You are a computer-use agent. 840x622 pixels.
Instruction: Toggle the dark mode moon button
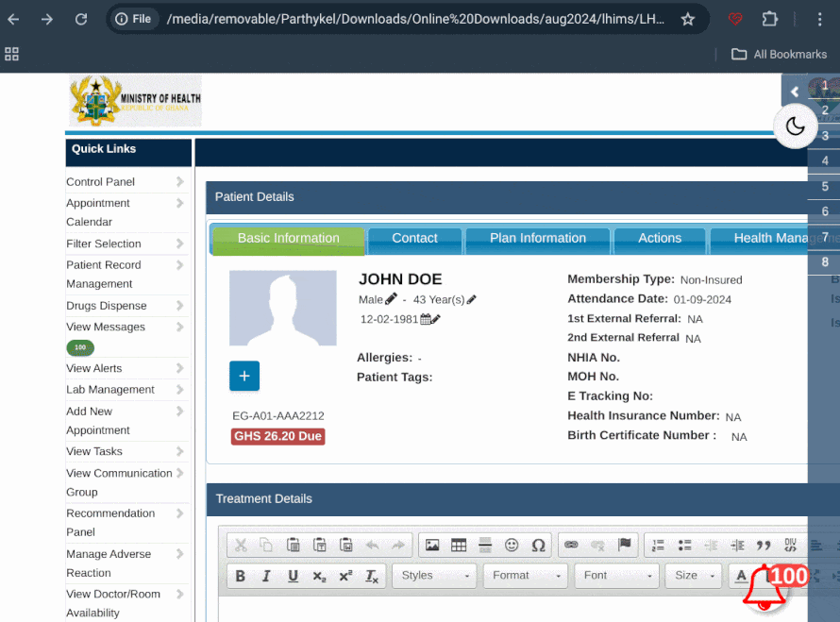[x=795, y=126]
